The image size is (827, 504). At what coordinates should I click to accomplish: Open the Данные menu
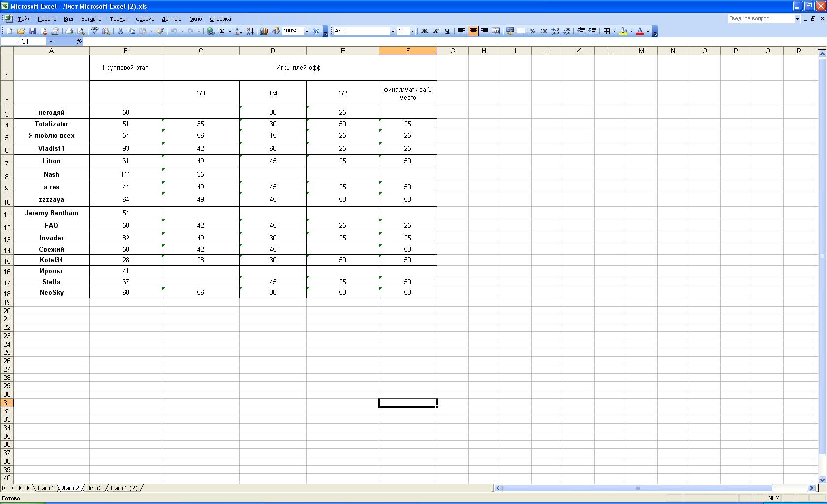[171, 19]
